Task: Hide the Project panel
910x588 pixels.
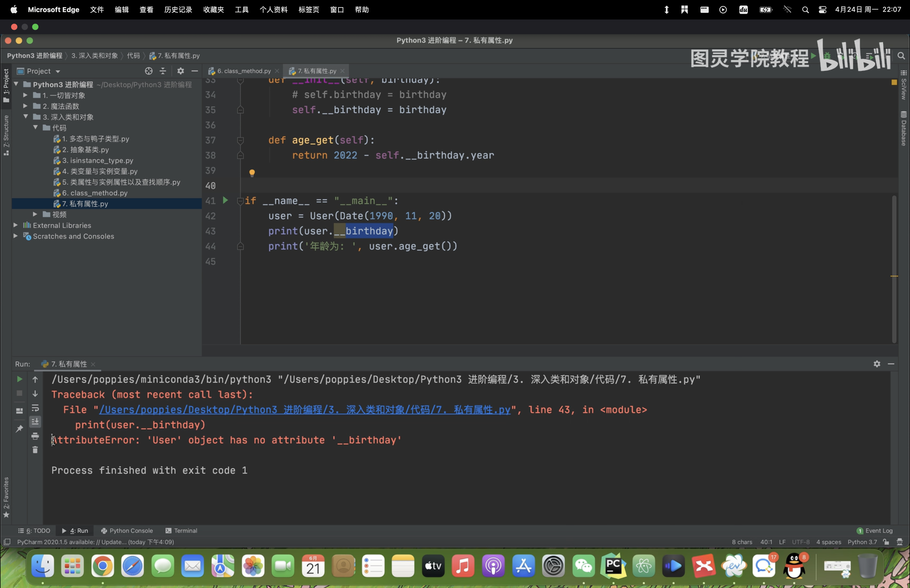Action: click(x=195, y=71)
